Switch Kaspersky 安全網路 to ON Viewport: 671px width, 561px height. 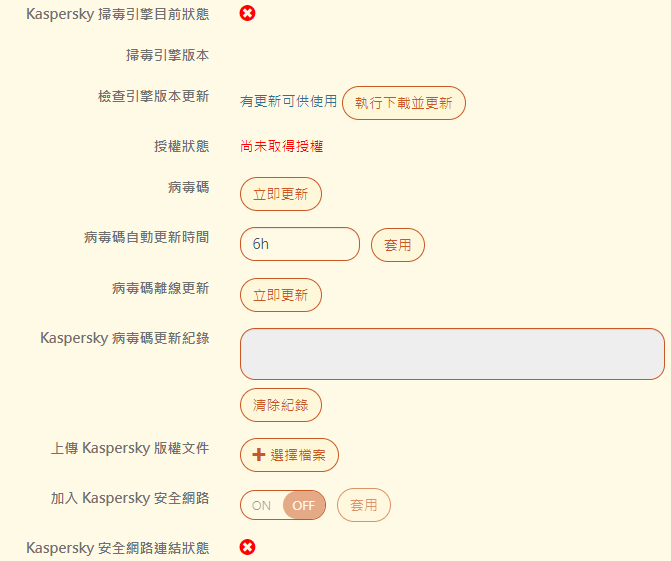click(x=262, y=505)
